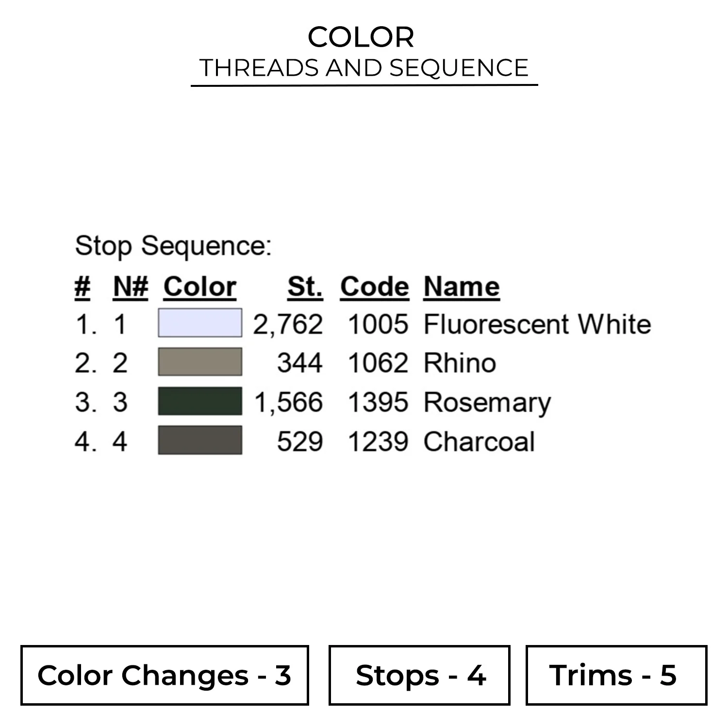Click the Color Changes - 3 box
Image resolution: width=728 pixels, height=728 pixels.
tap(165, 675)
